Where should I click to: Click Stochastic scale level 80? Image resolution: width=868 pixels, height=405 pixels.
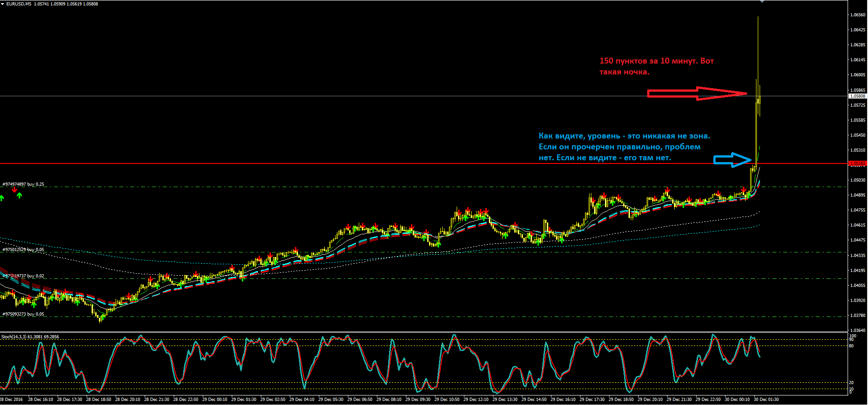point(852,346)
